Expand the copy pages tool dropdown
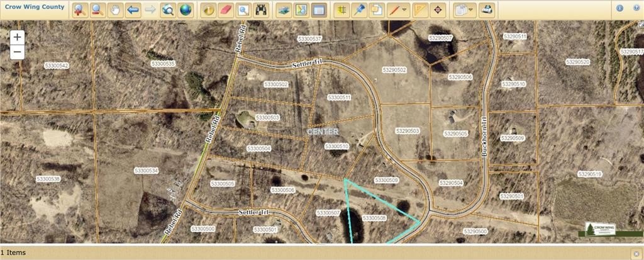This screenshot has width=644, height=260. (x=472, y=10)
